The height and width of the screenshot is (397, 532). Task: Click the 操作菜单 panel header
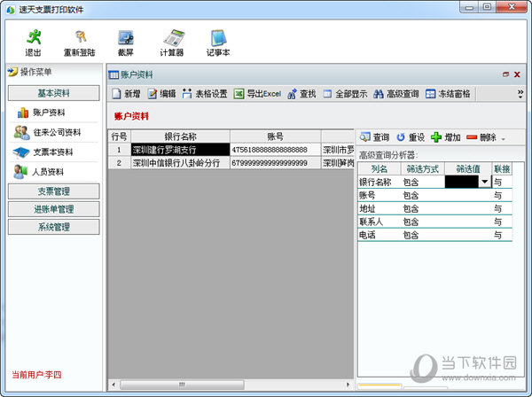[x=30, y=72]
